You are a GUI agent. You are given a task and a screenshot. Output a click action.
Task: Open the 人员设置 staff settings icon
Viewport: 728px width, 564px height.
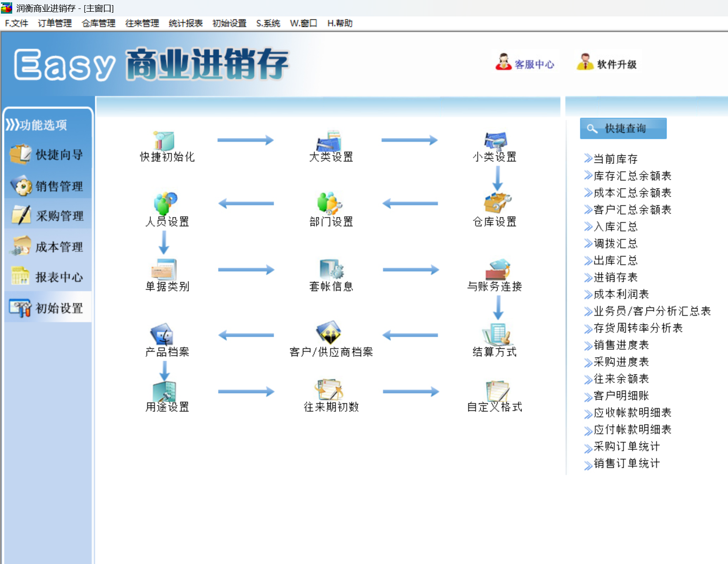coord(166,203)
